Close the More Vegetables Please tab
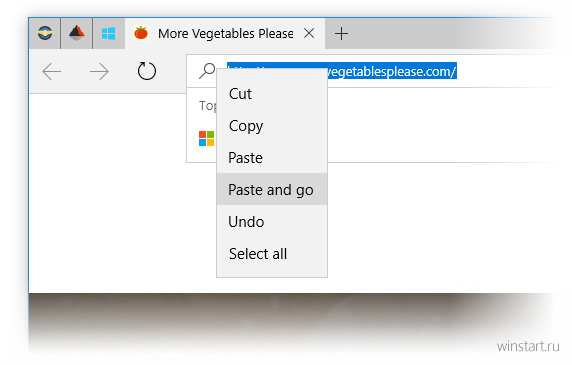The height and width of the screenshot is (365, 572). coord(309,33)
